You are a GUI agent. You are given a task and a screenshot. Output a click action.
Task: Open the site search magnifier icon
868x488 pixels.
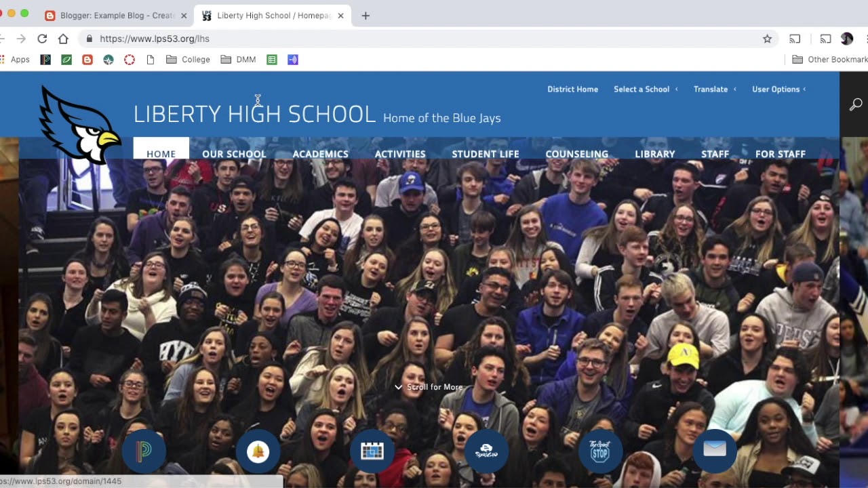[856, 104]
